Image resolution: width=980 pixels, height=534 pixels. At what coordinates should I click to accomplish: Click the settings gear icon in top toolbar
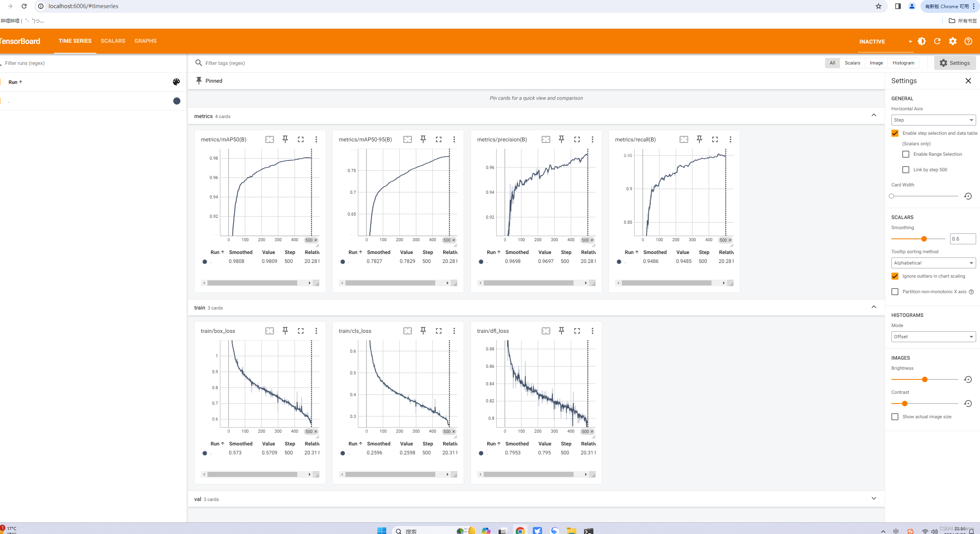(x=952, y=42)
